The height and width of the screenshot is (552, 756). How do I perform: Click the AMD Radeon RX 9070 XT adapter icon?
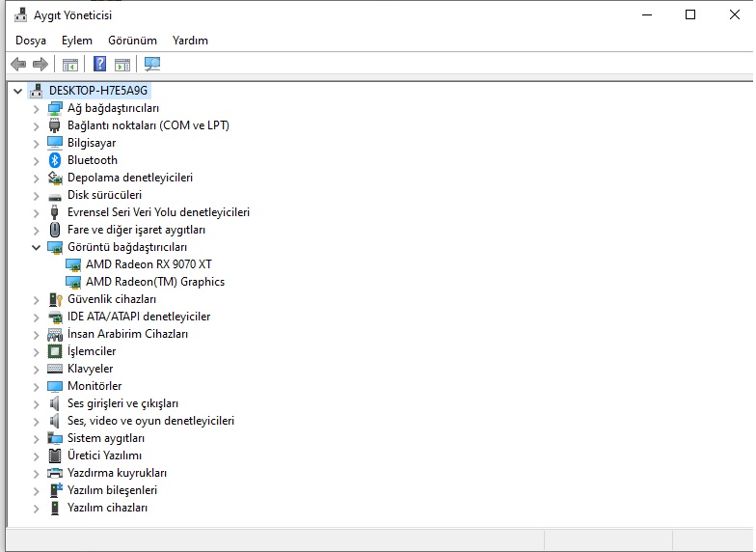(73, 264)
